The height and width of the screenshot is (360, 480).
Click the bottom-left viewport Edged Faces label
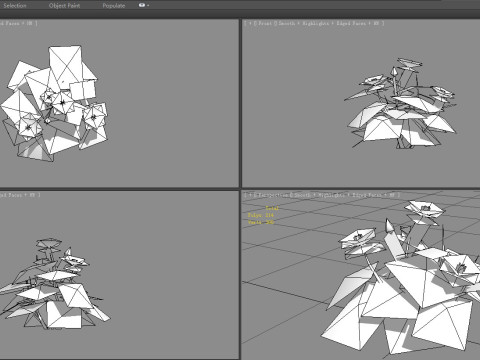11,195
